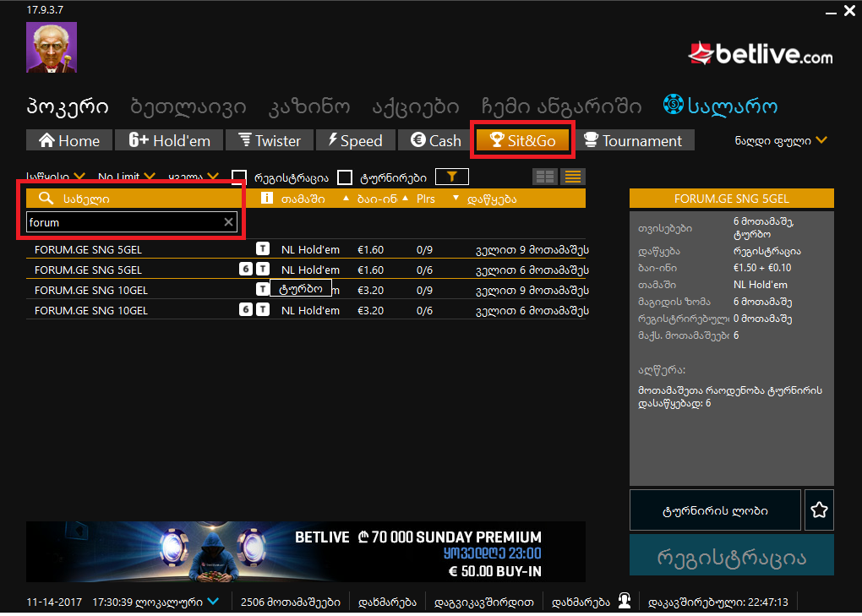Switch to the Speed tab
This screenshot has height=616, width=862.
356,140
